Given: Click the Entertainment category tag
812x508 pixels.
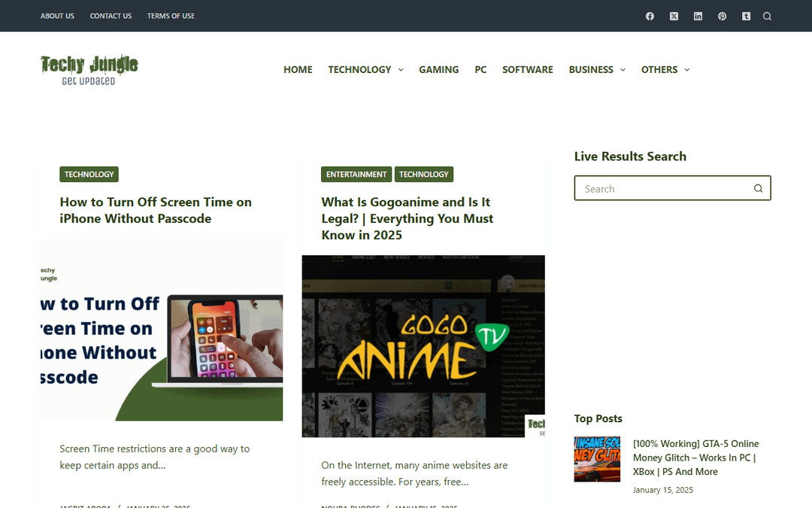Looking at the screenshot, I should 356,174.
